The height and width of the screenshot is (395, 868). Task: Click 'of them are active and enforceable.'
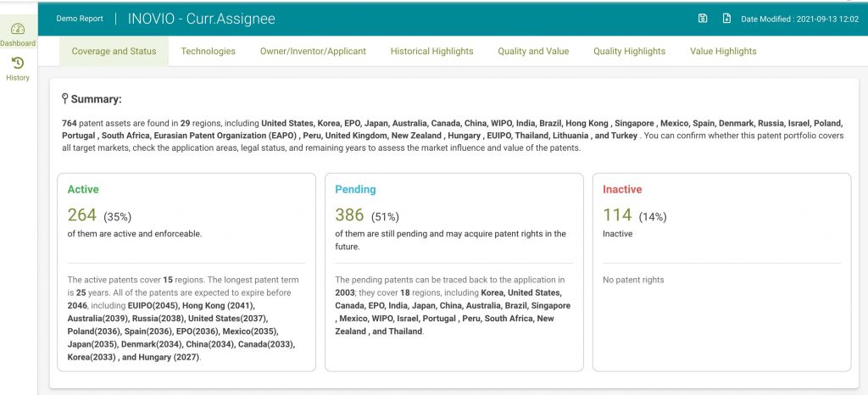pyautogui.click(x=135, y=233)
